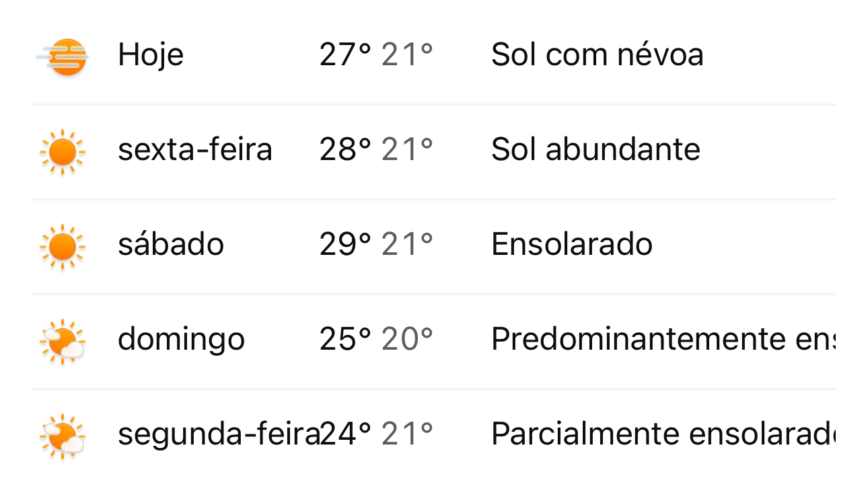Screen dimensions: 868x501
Task: Open the Sol com névoa description
Action: [598, 54]
